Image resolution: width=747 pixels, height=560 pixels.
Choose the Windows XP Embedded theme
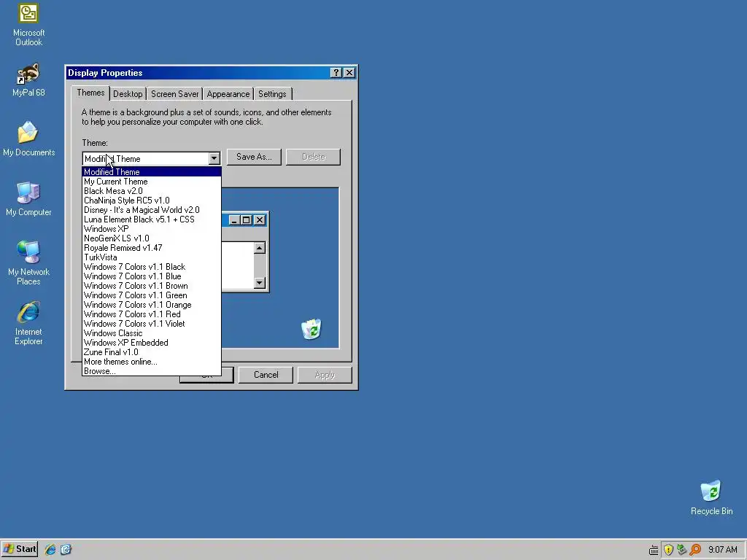pyautogui.click(x=152, y=343)
